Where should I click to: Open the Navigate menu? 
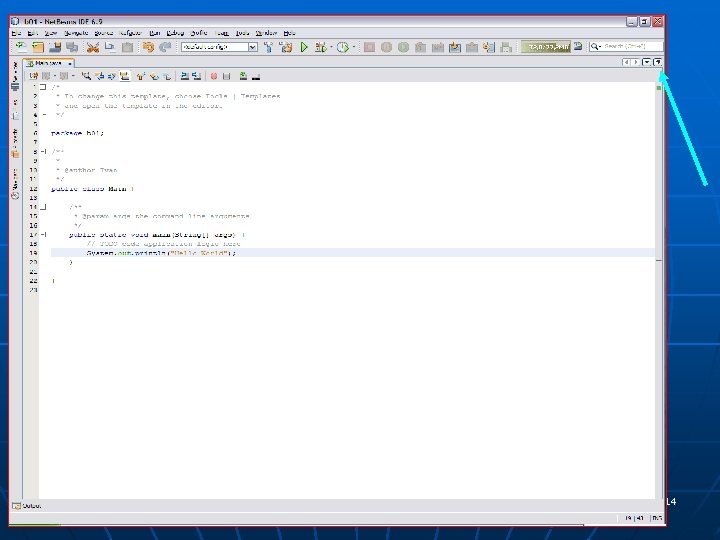coord(76,33)
